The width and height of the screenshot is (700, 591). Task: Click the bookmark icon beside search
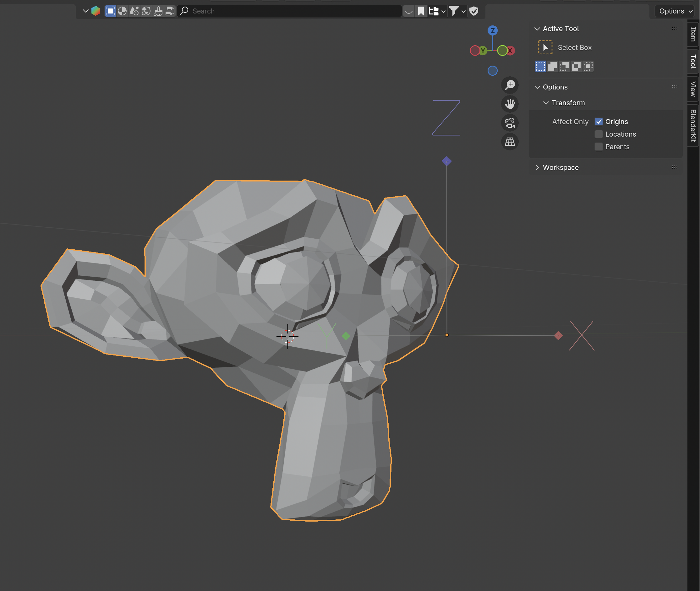[x=421, y=11]
